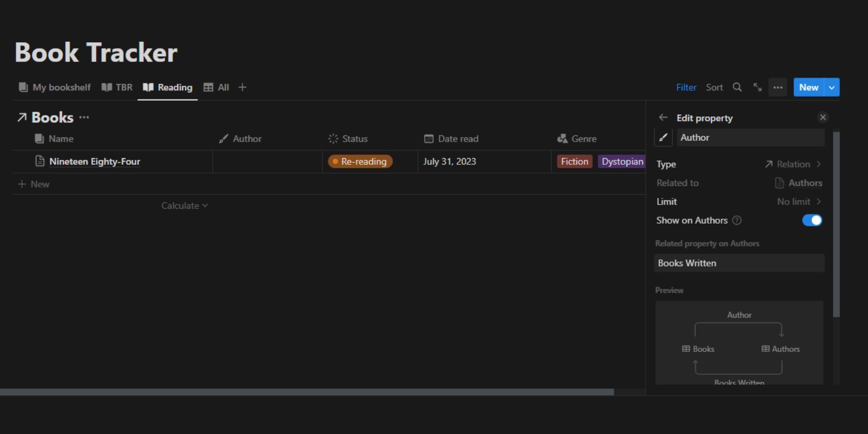
Task: Click the Books database title
Action: (x=52, y=118)
